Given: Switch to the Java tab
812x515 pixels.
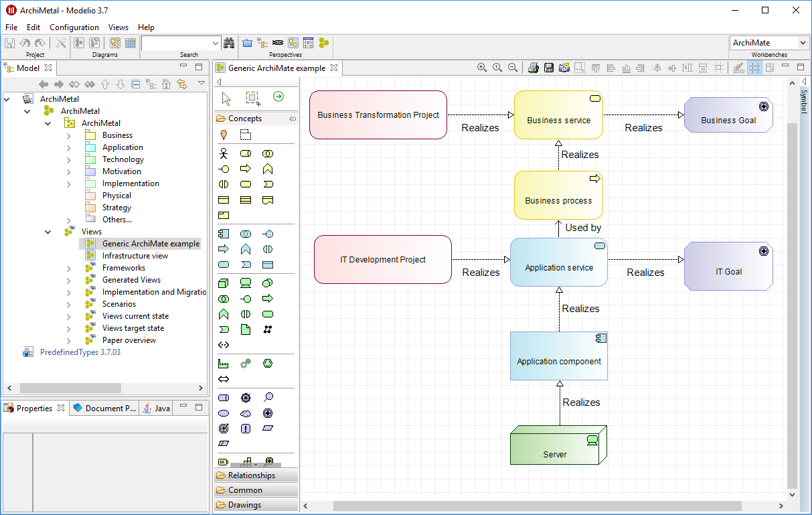Looking at the screenshot, I should click(x=156, y=408).
